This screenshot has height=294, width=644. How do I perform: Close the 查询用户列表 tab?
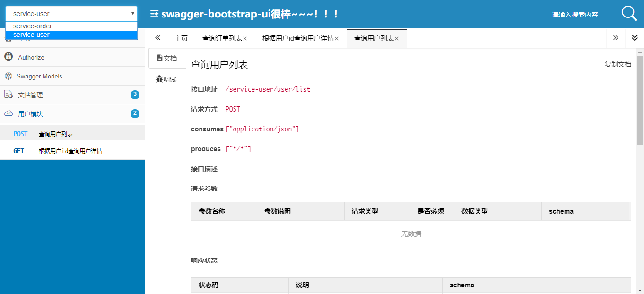[397, 39]
